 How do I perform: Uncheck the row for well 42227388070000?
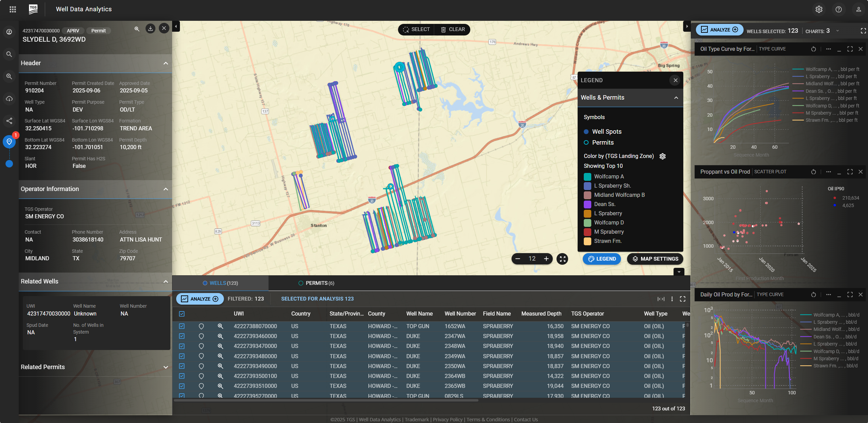tap(182, 326)
